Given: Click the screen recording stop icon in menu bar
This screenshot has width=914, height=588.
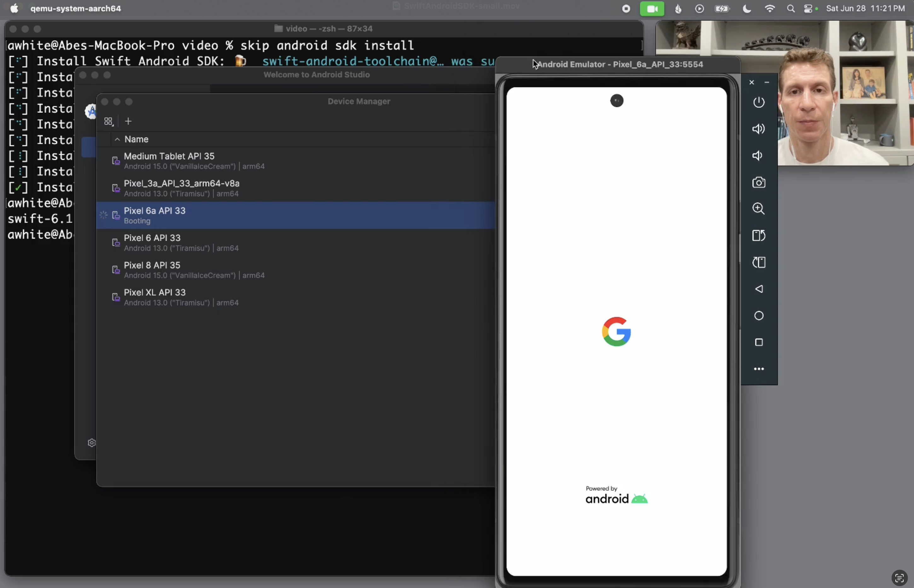Looking at the screenshot, I should coord(626,9).
